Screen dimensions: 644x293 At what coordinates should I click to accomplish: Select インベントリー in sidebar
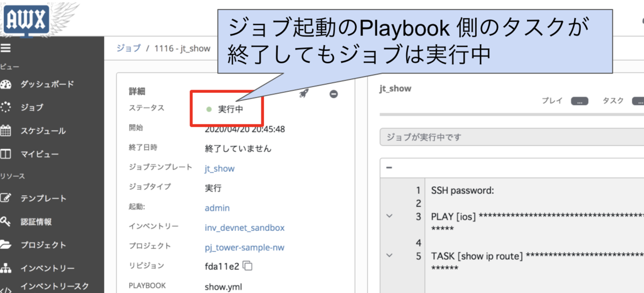[47, 268]
